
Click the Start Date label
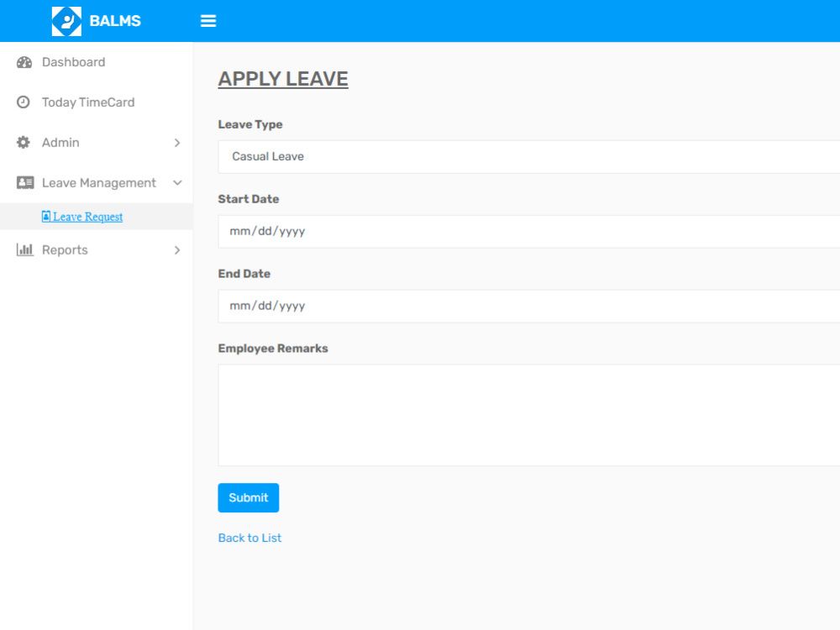point(249,199)
